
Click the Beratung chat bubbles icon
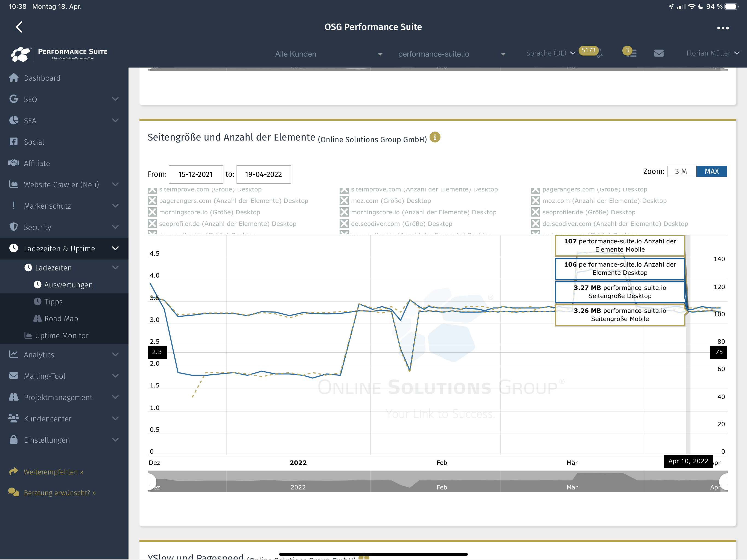pyautogui.click(x=13, y=492)
